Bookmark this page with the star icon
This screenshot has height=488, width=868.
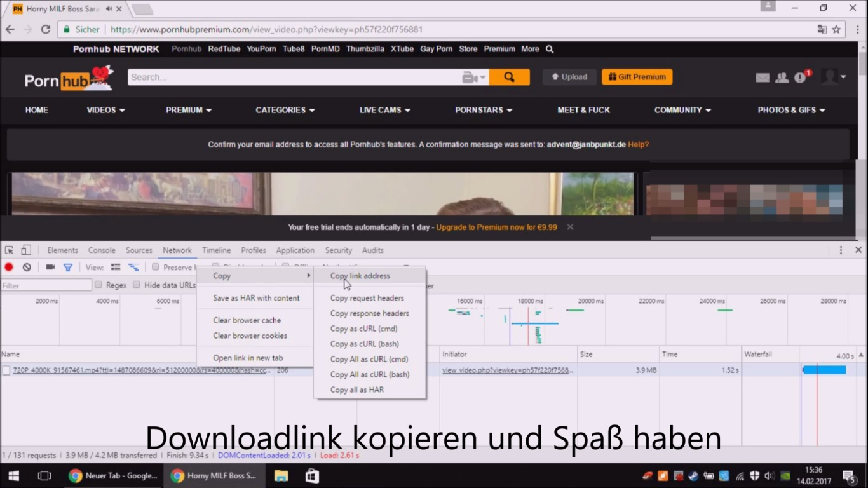coord(836,29)
